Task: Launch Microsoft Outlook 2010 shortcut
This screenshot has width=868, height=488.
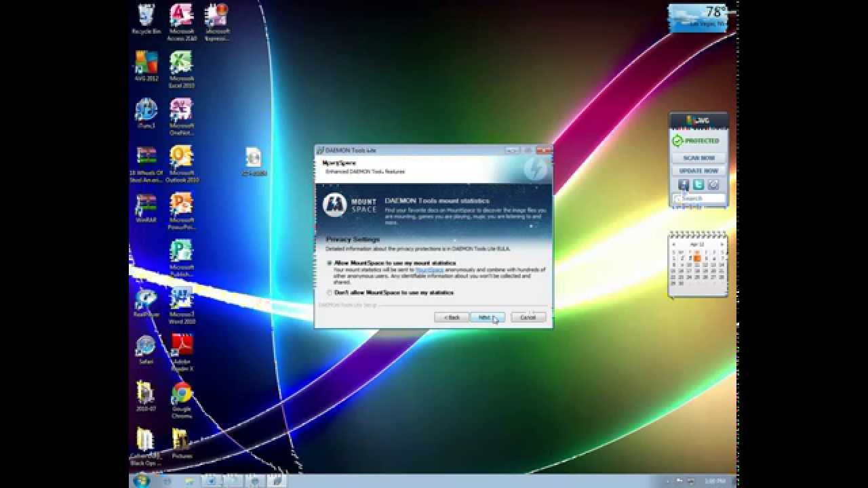Action: [x=182, y=163]
